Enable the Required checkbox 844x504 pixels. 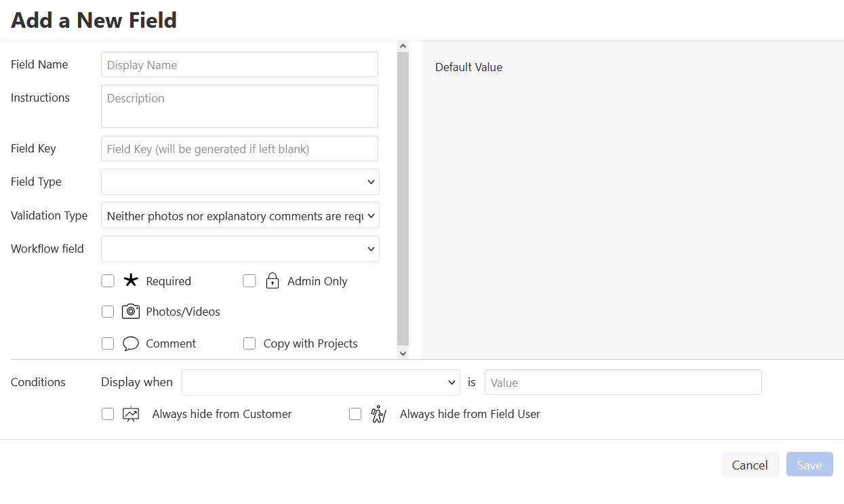108,281
